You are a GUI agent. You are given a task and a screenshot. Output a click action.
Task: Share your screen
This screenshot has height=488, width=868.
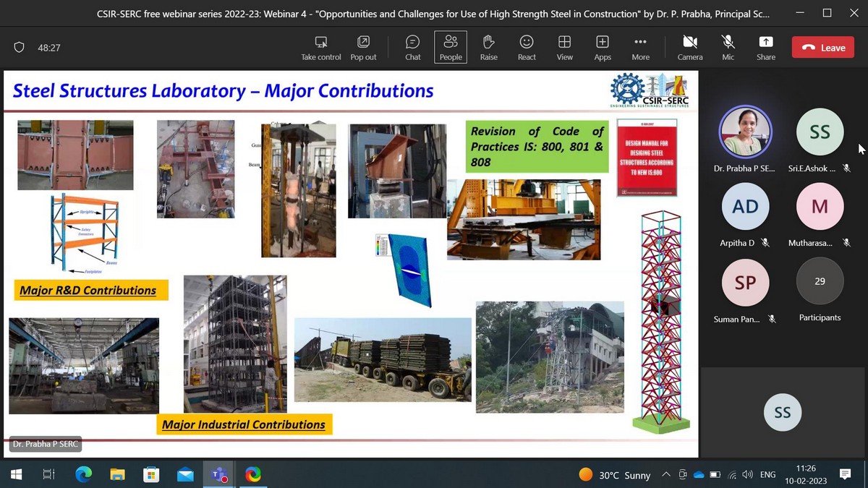coord(766,48)
